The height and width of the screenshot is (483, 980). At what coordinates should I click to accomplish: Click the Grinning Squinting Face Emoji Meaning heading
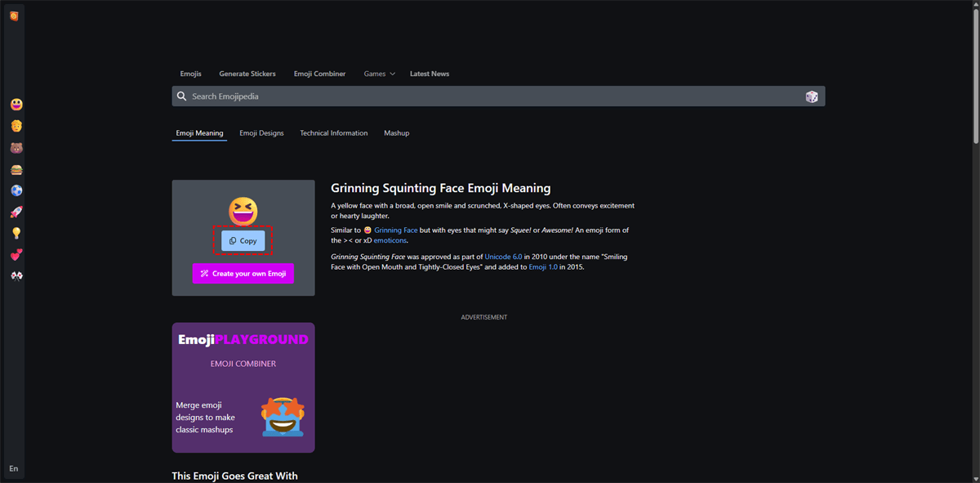click(441, 189)
